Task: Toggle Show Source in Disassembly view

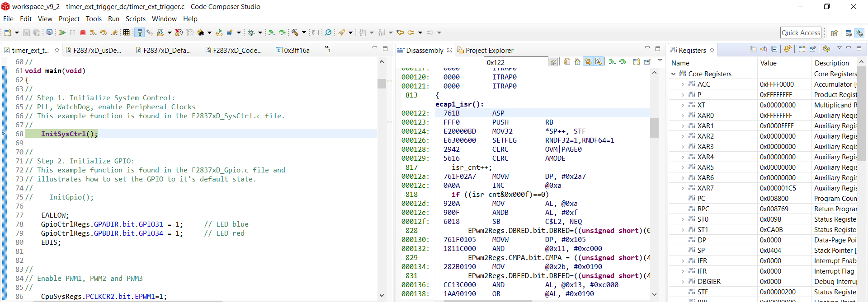Action: pyautogui.click(x=598, y=62)
